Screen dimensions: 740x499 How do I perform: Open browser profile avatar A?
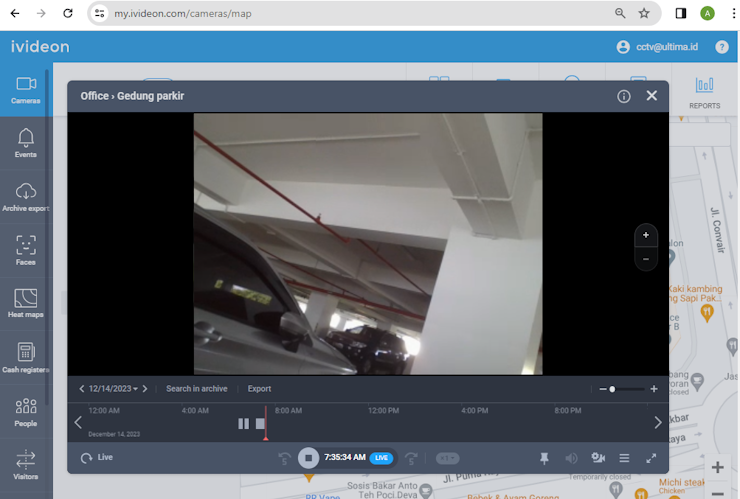[707, 13]
